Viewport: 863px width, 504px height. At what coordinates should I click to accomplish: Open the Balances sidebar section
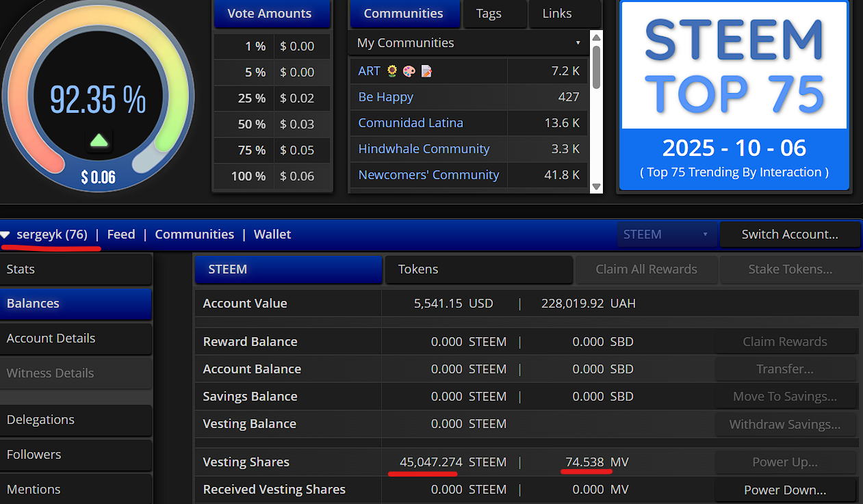[x=76, y=304]
